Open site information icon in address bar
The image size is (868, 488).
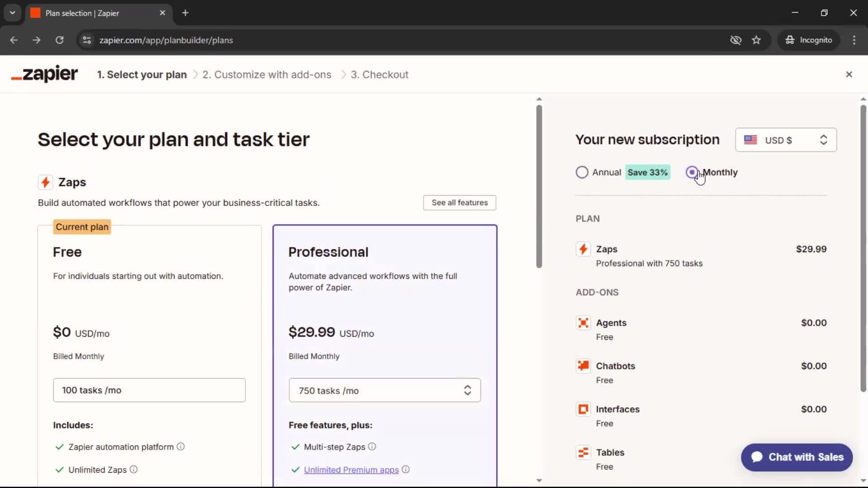86,40
